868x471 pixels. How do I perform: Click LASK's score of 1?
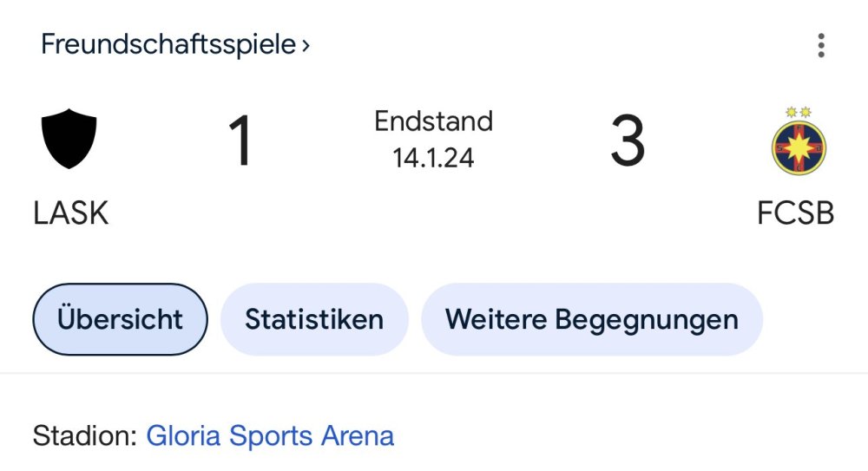pyautogui.click(x=240, y=141)
